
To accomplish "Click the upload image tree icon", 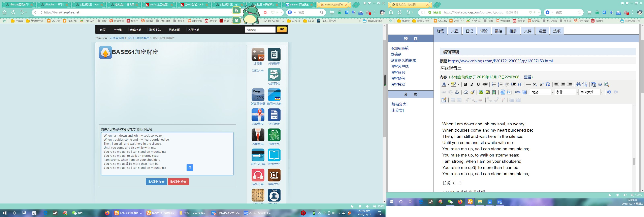I will click(481, 92).
